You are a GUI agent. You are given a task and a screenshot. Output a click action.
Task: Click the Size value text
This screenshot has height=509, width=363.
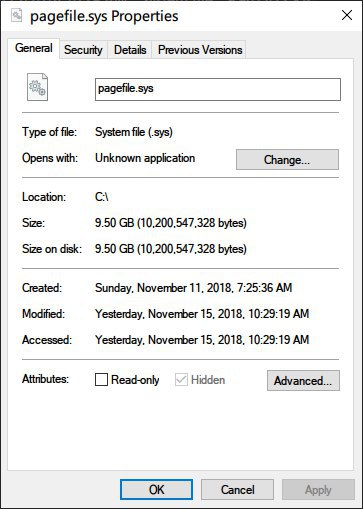point(171,223)
